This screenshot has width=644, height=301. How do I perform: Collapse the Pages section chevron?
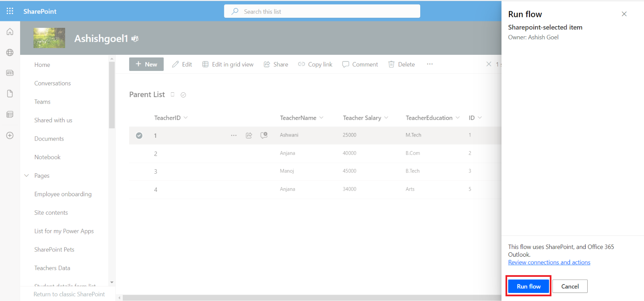pyautogui.click(x=27, y=176)
